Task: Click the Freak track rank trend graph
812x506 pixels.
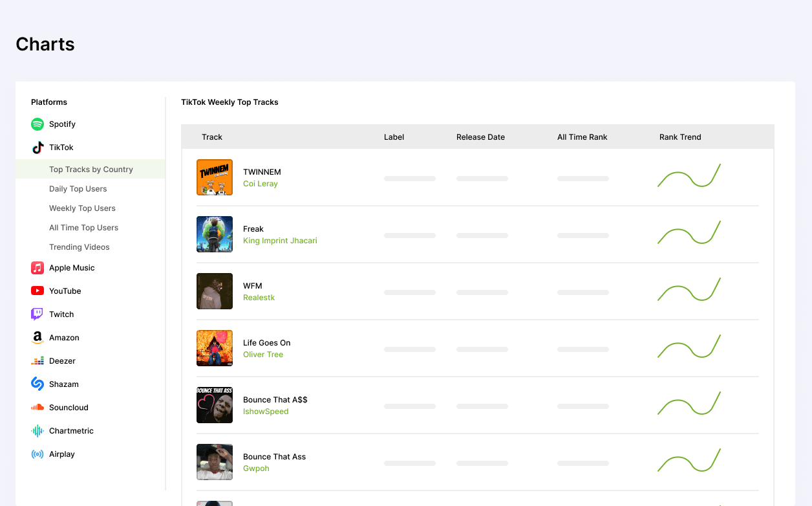Action: 689,233
